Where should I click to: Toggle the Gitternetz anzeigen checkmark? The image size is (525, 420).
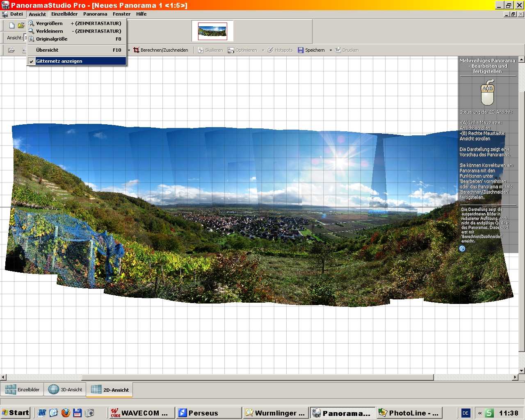[59, 61]
